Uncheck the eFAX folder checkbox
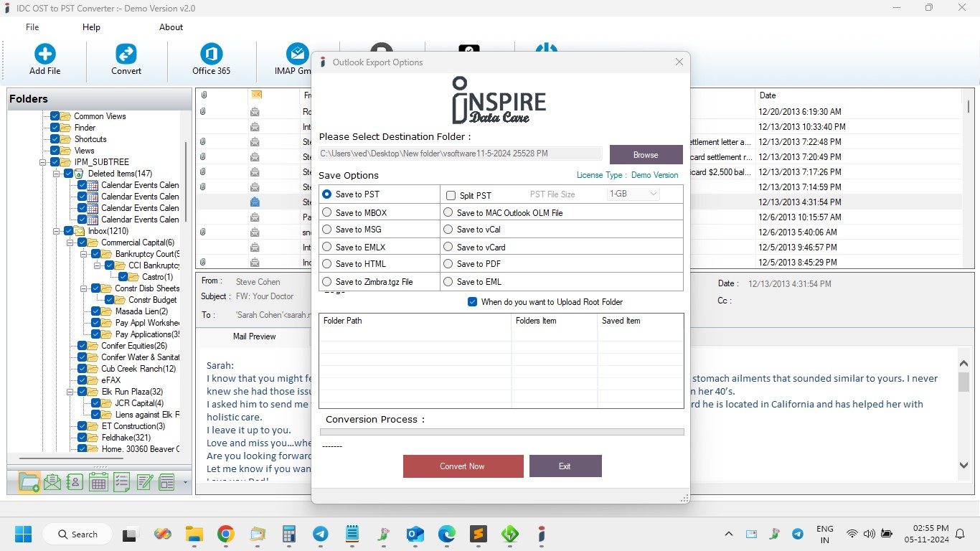The height and width of the screenshot is (551, 980). click(x=83, y=380)
